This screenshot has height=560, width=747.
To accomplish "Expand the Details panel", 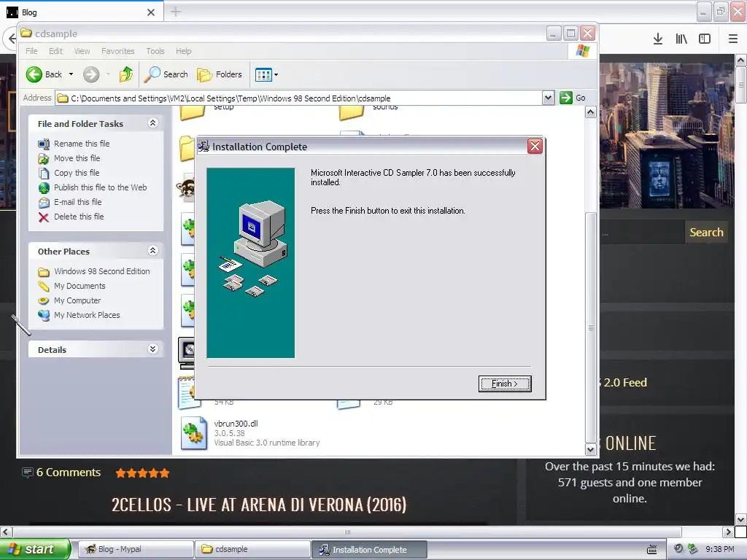I will point(153,349).
